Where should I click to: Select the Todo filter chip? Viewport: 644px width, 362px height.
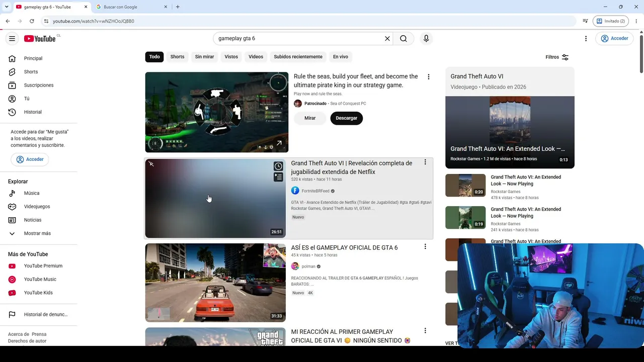pyautogui.click(x=154, y=57)
